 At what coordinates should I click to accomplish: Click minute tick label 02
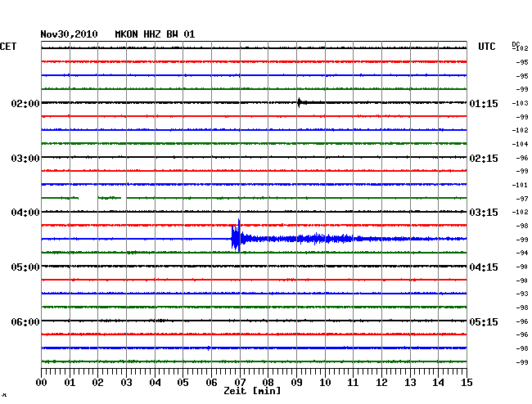click(x=97, y=383)
